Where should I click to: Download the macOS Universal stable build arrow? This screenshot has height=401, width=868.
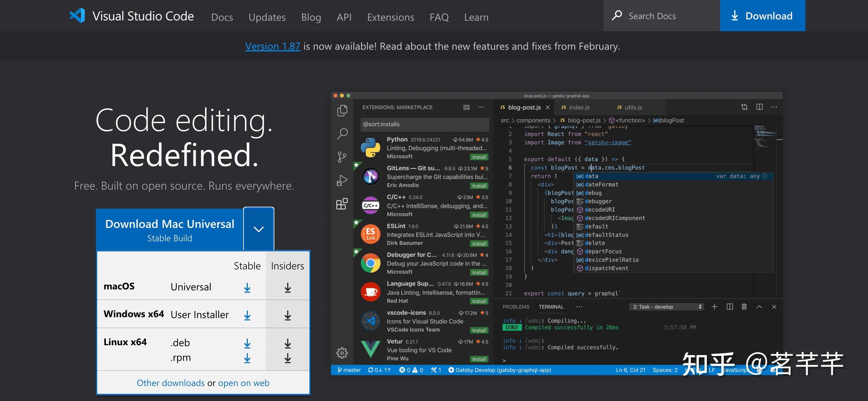point(248,287)
